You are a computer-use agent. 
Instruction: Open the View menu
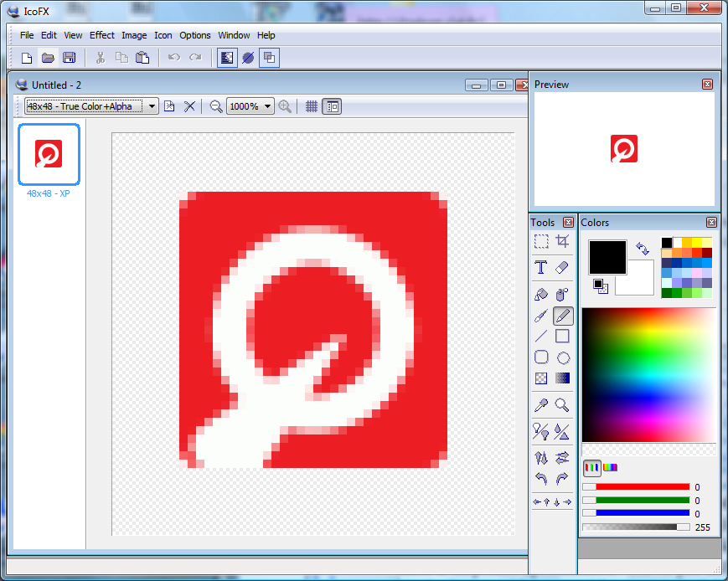[73, 35]
